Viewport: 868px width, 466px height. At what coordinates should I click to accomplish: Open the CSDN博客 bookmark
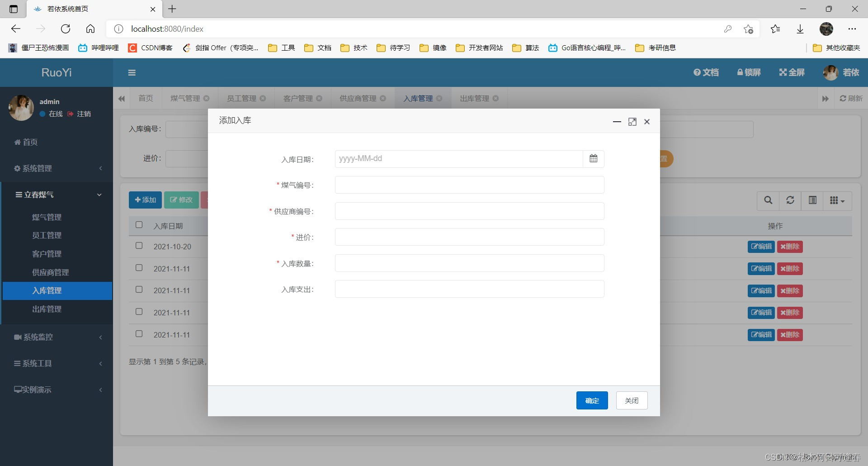pyautogui.click(x=151, y=48)
